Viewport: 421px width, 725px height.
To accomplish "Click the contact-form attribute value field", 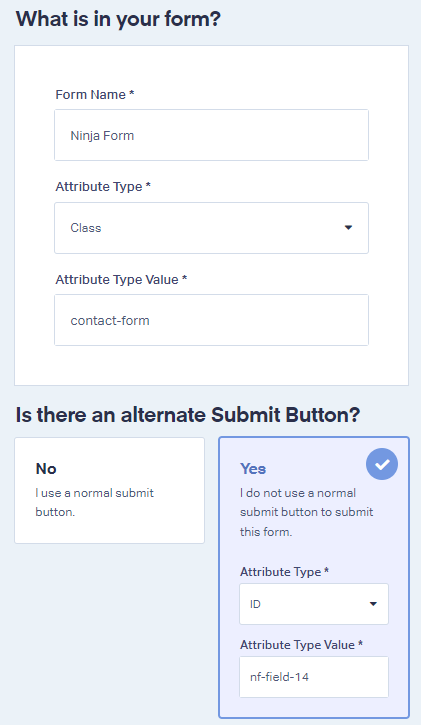I will pos(211,320).
